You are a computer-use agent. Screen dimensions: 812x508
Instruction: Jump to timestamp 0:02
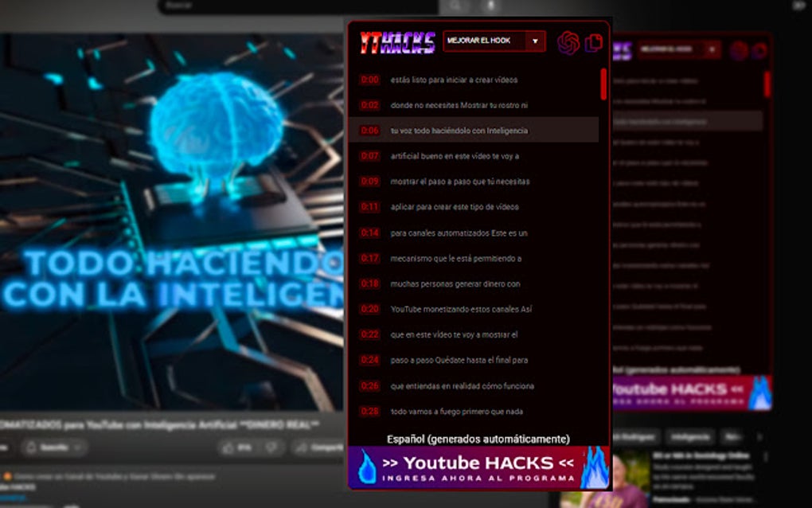(369, 105)
